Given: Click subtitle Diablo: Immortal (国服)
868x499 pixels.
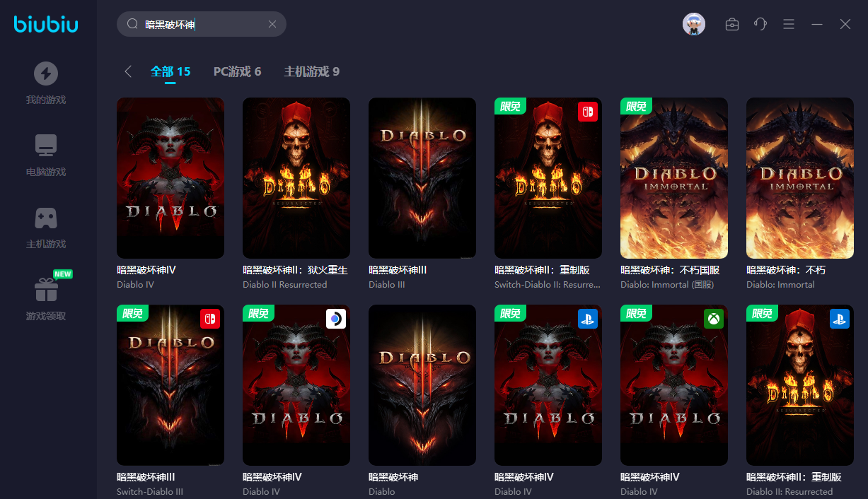Looking at the screenshot, I should (667, 285).
